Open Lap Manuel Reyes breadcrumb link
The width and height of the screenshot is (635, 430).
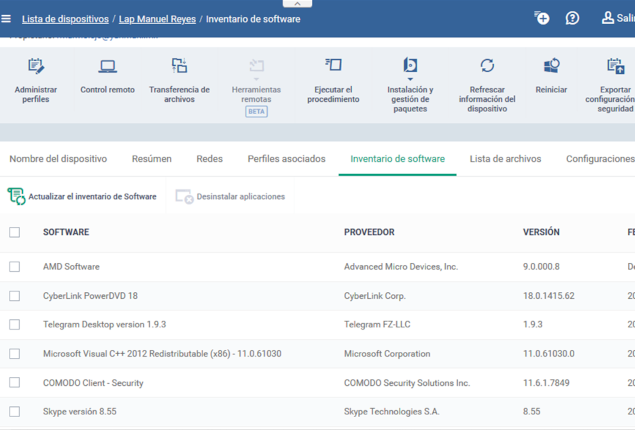pyautogui.click(x=157, y=19)
